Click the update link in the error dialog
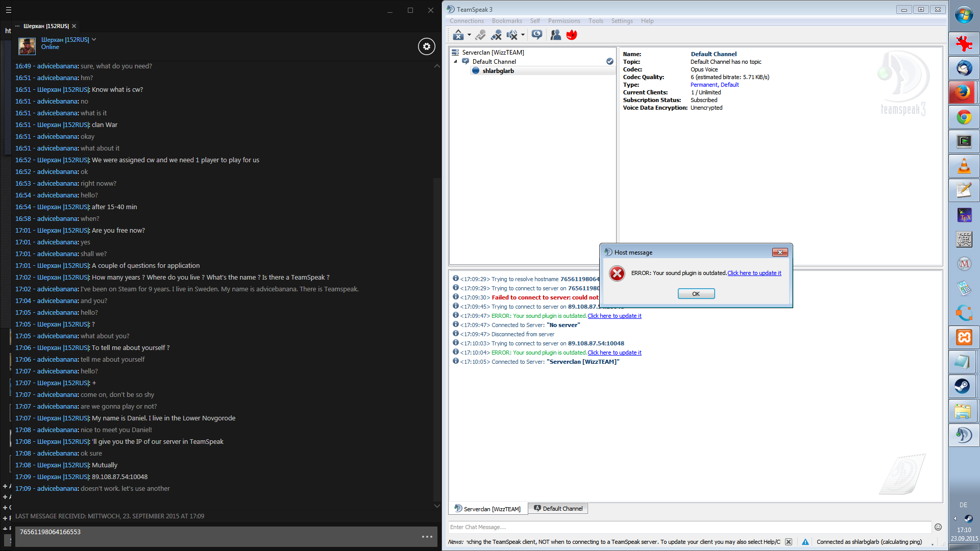 (x=754, y=273)
